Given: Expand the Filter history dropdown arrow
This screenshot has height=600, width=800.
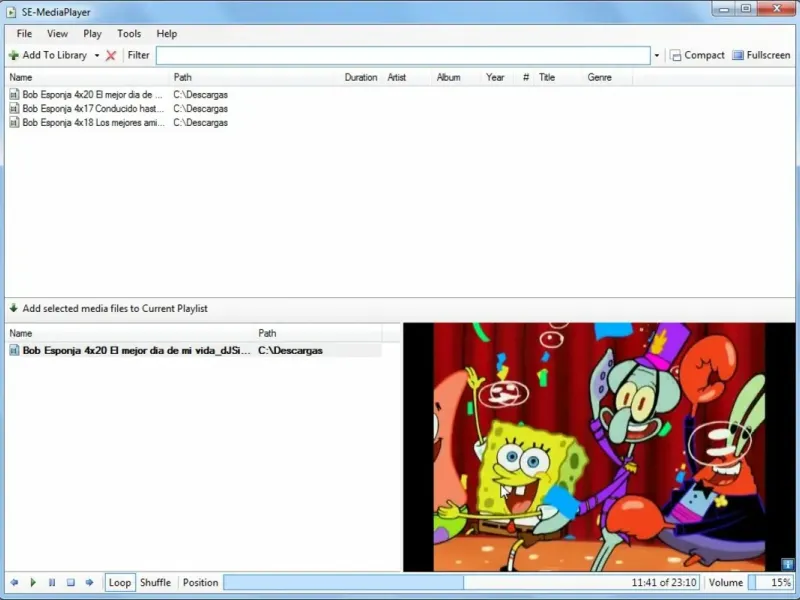Looking at the screenshot, I should (x=657, y=56).
